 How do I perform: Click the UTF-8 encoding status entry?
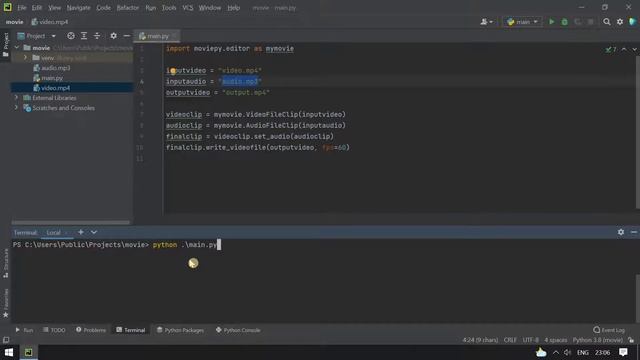tap(530, 340)
